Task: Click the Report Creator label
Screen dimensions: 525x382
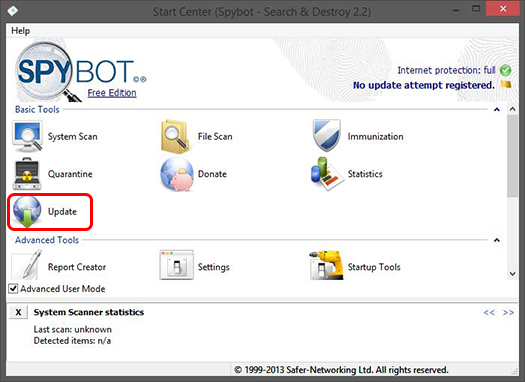Action: [x=77, y=267]
